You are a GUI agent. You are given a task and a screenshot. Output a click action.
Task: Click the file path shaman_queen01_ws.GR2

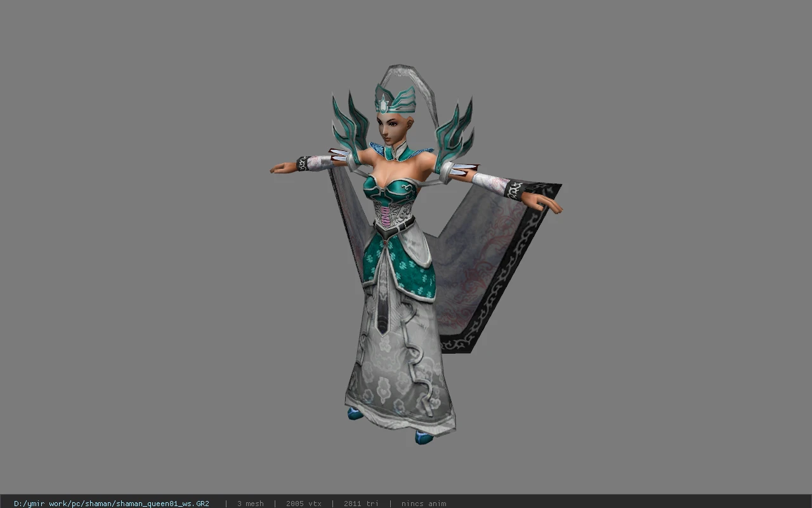tap(112, 504)
